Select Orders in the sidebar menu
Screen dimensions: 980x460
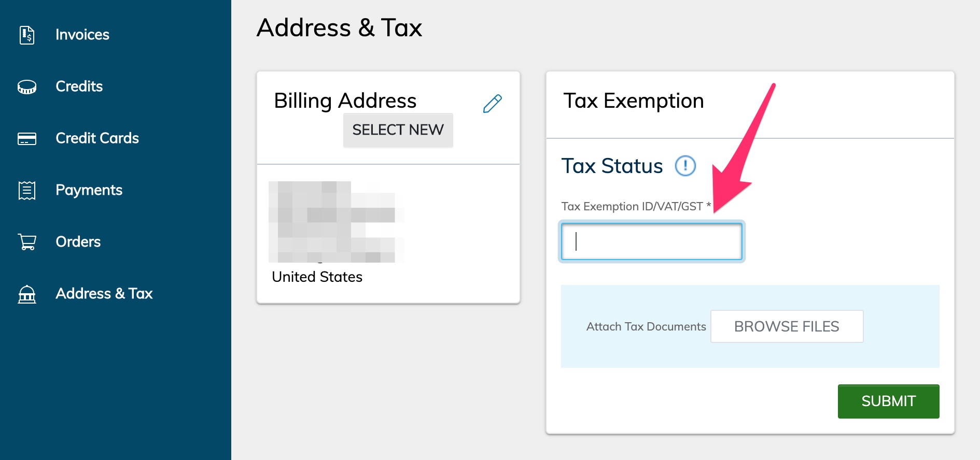click(78, 242)
